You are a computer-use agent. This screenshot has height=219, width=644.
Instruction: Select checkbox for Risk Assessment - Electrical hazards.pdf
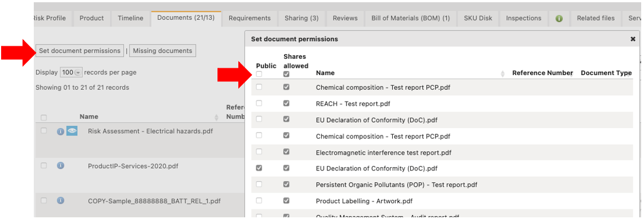tap(43, 130)
